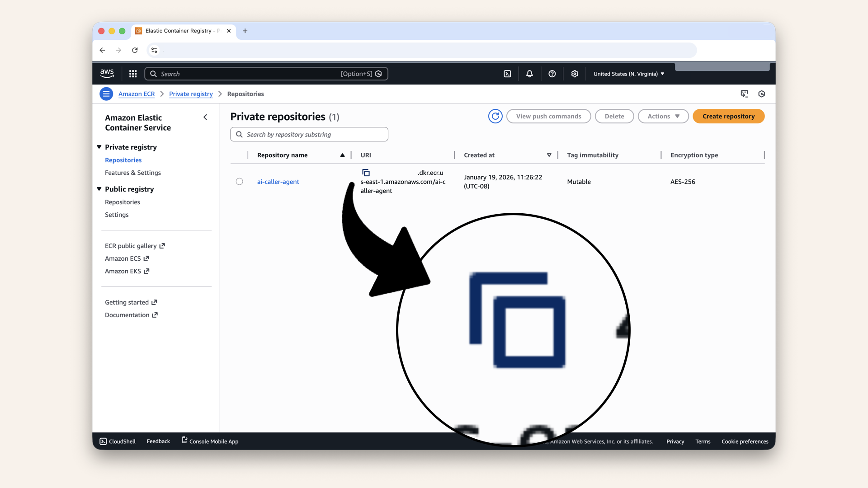This screenshot has height=488, width=868.
Task: Open the blue hamburger navigation menu
Action: (x=106, y=94)
